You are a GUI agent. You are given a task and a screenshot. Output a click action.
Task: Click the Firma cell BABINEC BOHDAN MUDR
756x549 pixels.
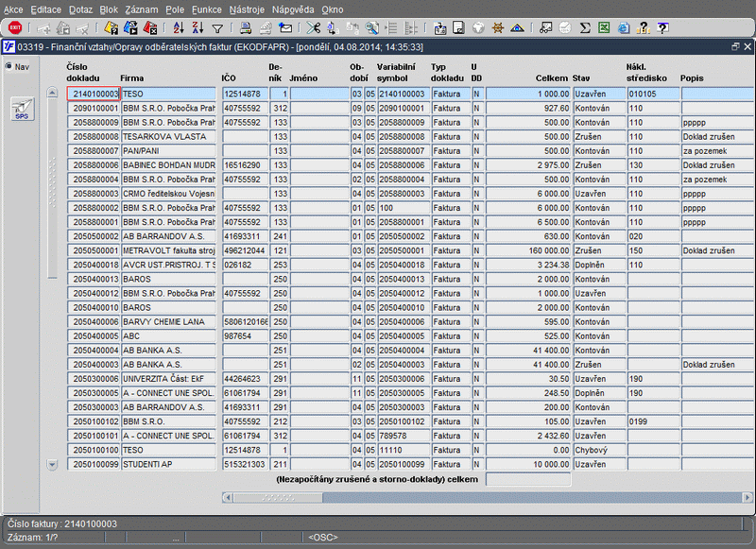click(168, 164)
